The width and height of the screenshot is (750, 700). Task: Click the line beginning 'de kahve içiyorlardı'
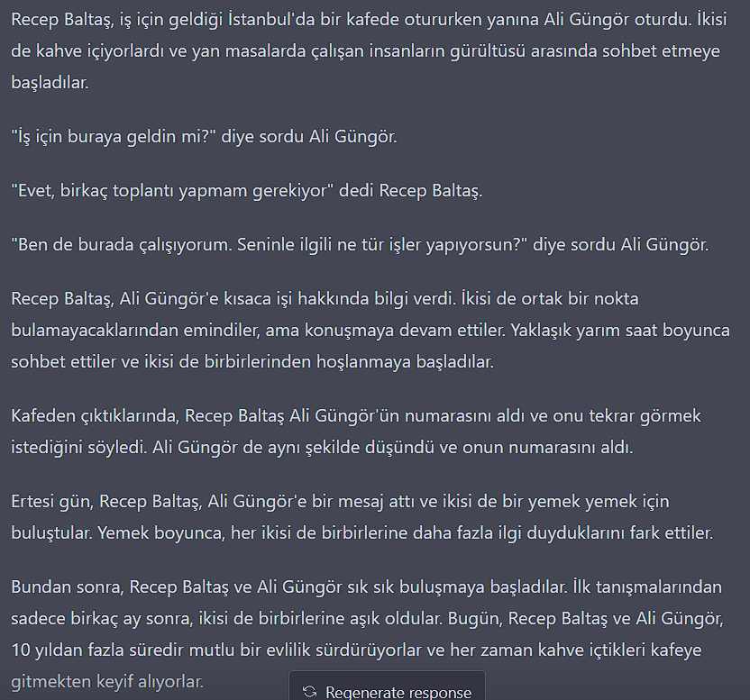coord(365,50)
